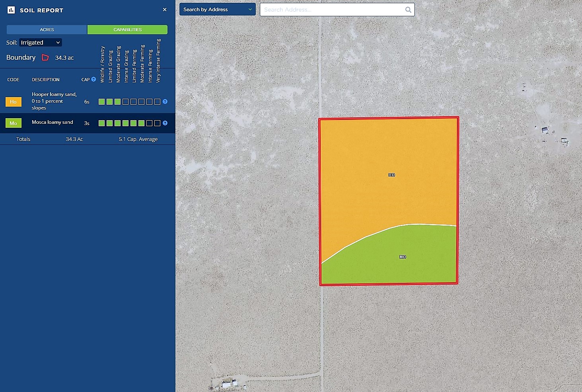Click the search magnifier icon
This screenshot has width=582, height=392.
coord(408,10)
